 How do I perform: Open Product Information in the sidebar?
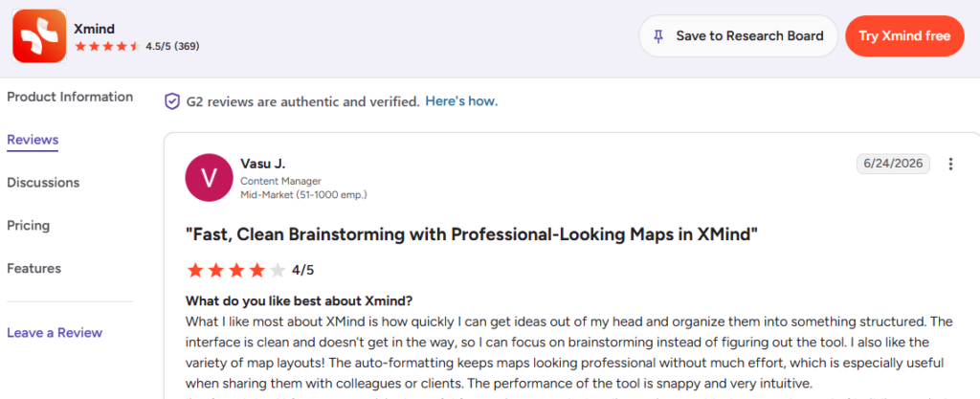click(x=70, y=97)
